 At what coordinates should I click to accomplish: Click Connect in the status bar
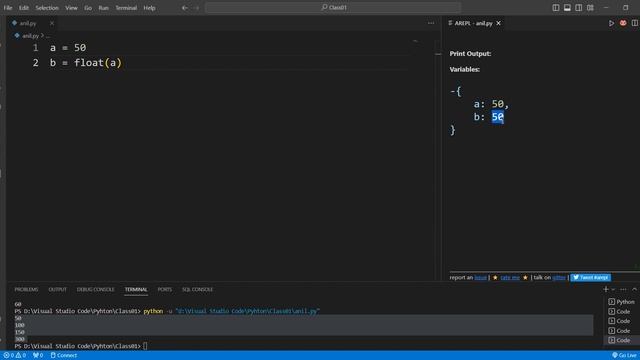point(64,355)
